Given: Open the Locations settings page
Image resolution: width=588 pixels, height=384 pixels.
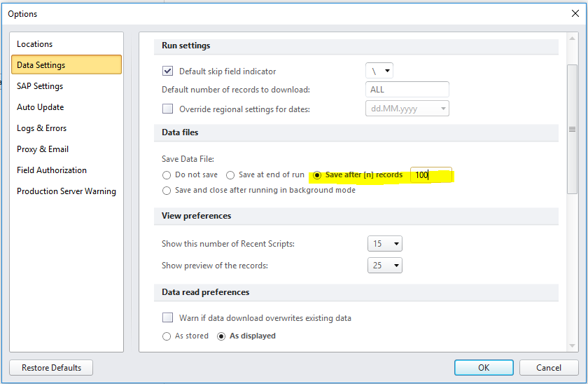Looking at the screenshot, I should pos(35,44).
